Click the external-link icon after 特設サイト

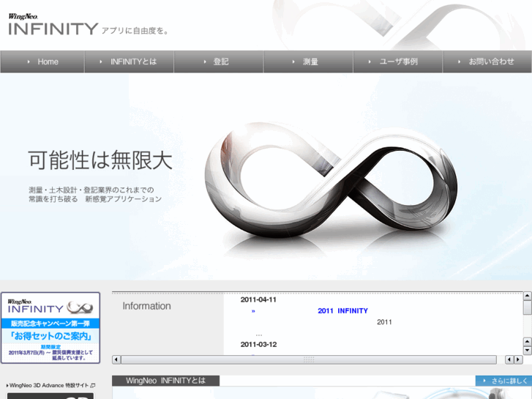pos(93,386)
